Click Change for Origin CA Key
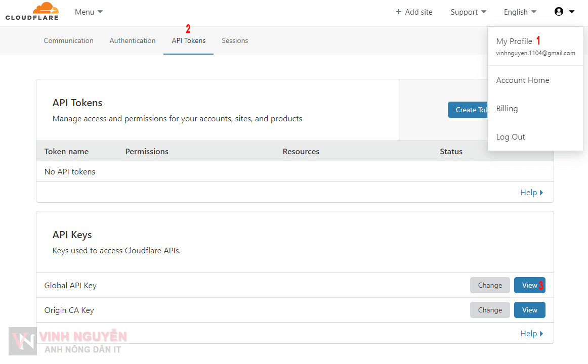This screenshot has height=364, width=588. coord(490,310)
